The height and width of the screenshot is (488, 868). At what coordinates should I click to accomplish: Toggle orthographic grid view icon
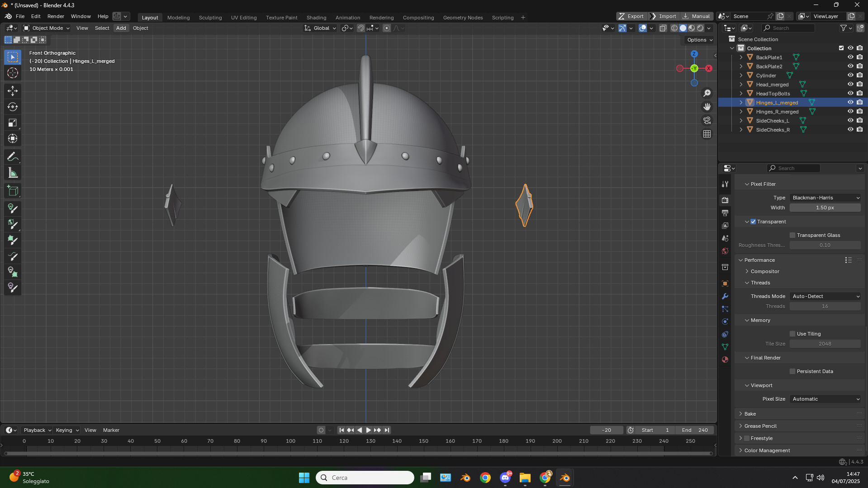[x=707, y=134]
